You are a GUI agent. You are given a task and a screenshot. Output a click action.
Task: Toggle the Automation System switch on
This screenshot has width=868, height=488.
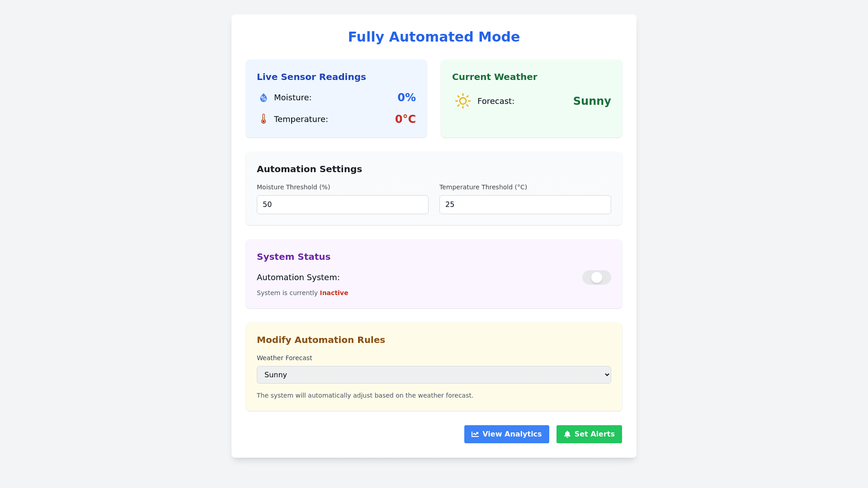597,277
